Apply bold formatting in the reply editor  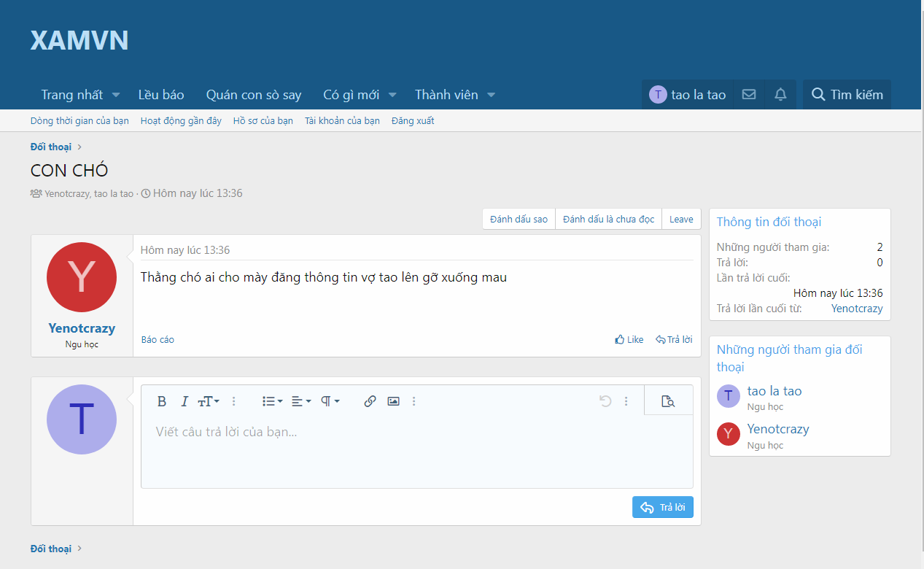(162, 401)
